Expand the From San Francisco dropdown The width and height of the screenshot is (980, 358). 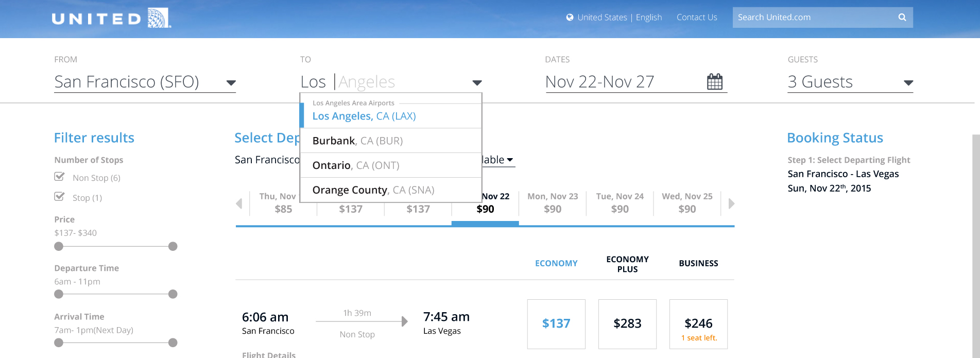231,83
